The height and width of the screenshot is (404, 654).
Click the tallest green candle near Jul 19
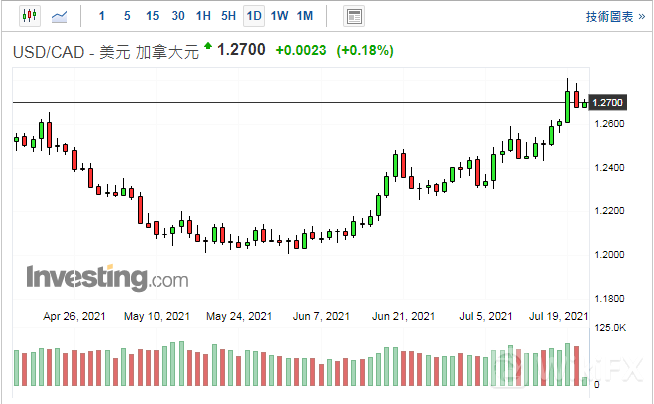point(568,106)
